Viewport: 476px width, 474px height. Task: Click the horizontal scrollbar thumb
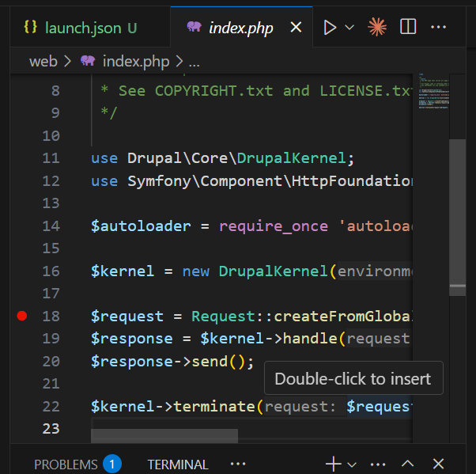164,436
